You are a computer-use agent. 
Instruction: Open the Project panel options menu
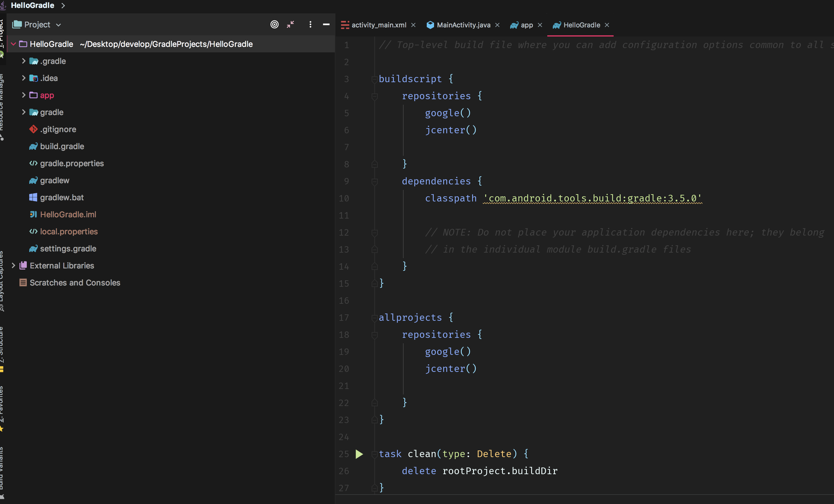(x=310, y=24)
